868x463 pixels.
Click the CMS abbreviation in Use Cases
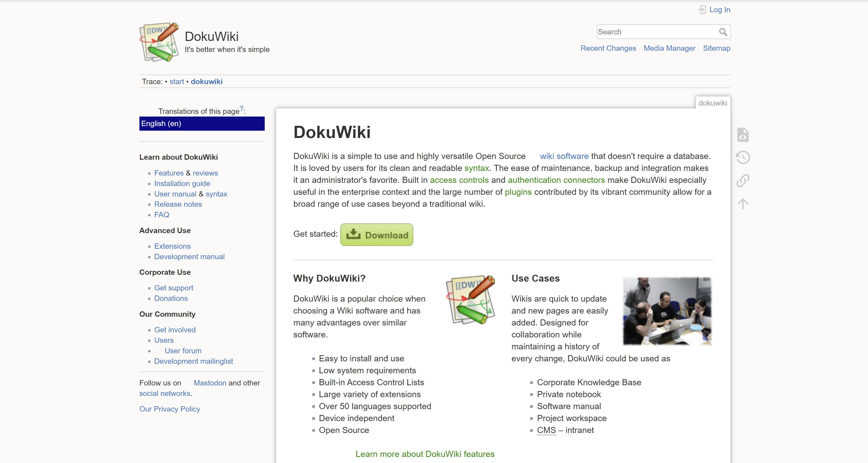[x=546, y=430]
